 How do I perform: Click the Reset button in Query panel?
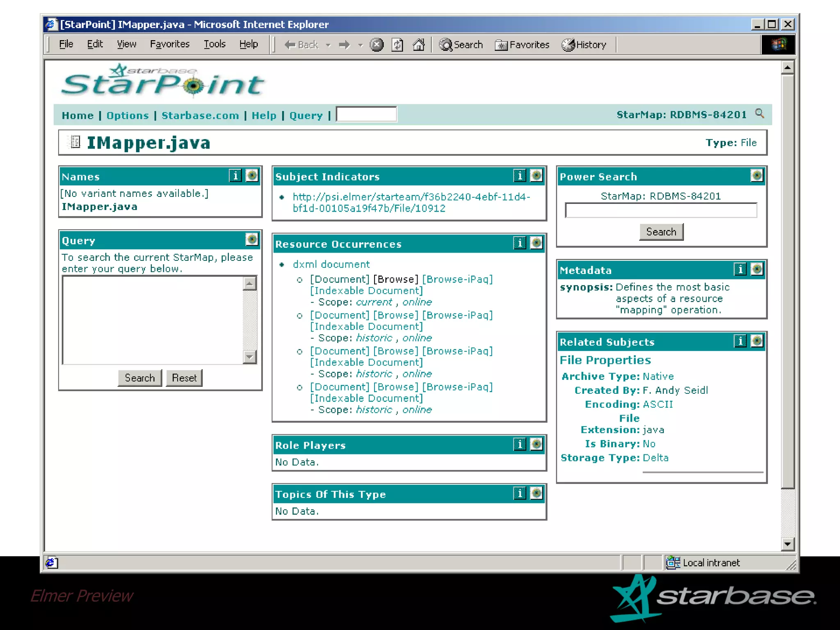pos(184,378)
